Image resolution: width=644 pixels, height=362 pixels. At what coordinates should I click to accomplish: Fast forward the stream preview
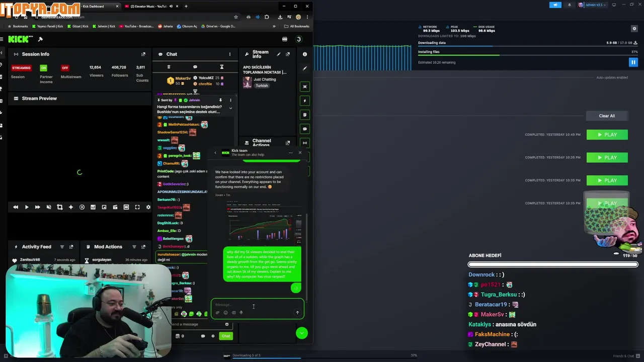[x=38, y=207]
